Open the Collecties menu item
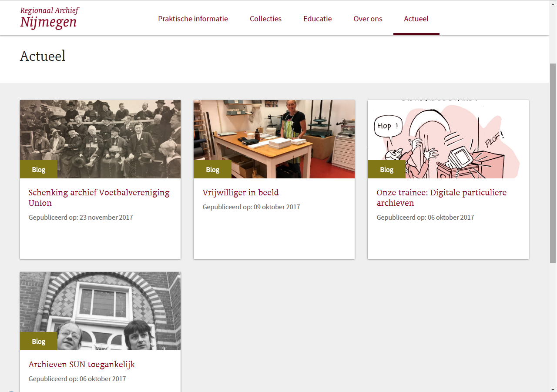This screenshot has height=392, width=557. 265,19
